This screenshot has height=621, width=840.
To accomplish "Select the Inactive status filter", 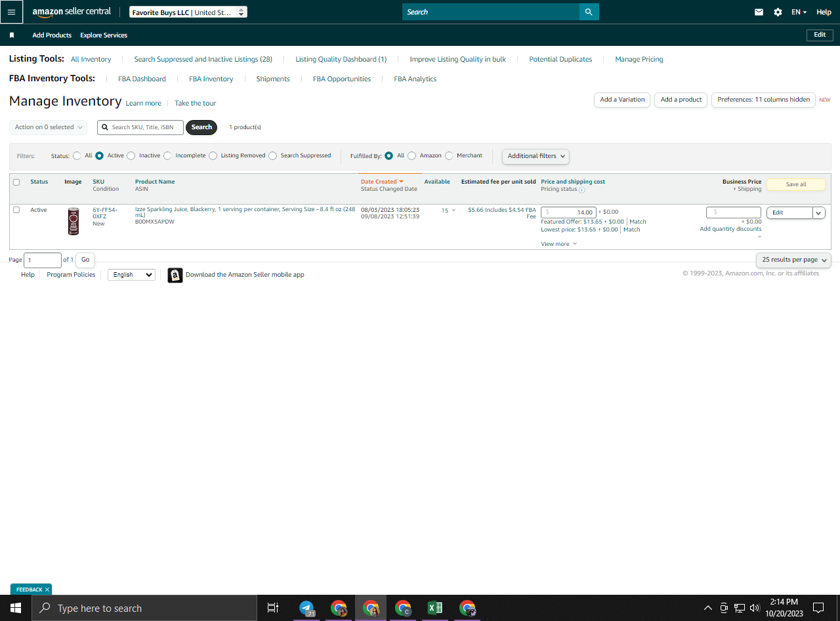I will [131, 156].
